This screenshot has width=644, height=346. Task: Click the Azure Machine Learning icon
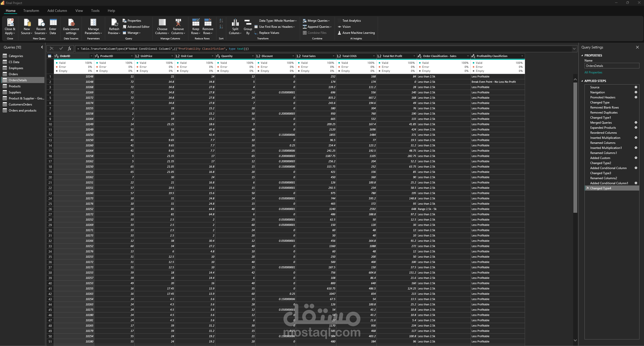tap(339, 33)
